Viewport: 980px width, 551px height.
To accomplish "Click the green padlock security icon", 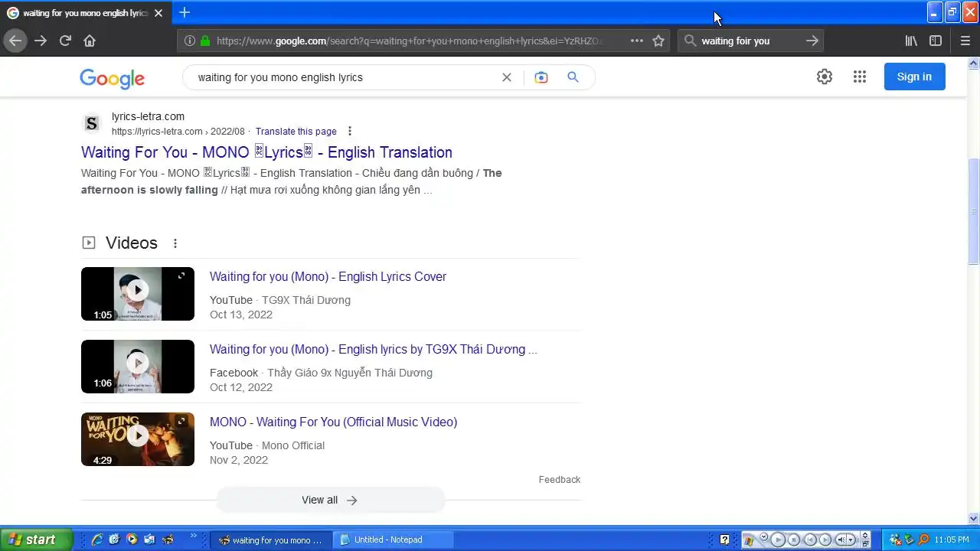I will (204, 41).
